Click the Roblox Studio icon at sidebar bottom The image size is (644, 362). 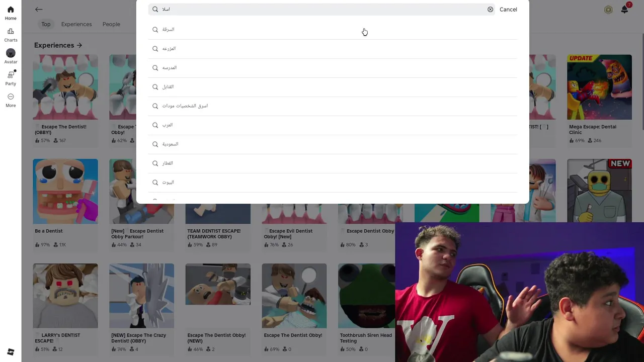[11, 352]
